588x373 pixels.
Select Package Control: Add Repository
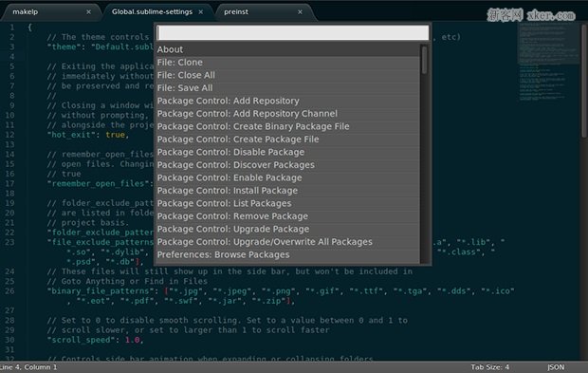coord(287,101)
